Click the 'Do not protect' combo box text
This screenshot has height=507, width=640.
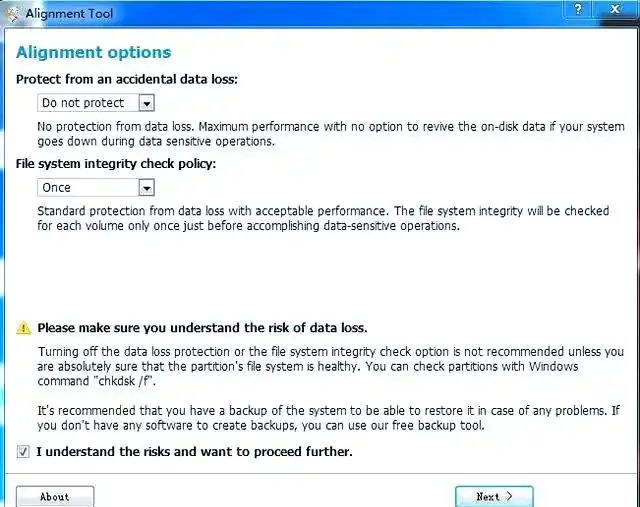pos(86,103)
